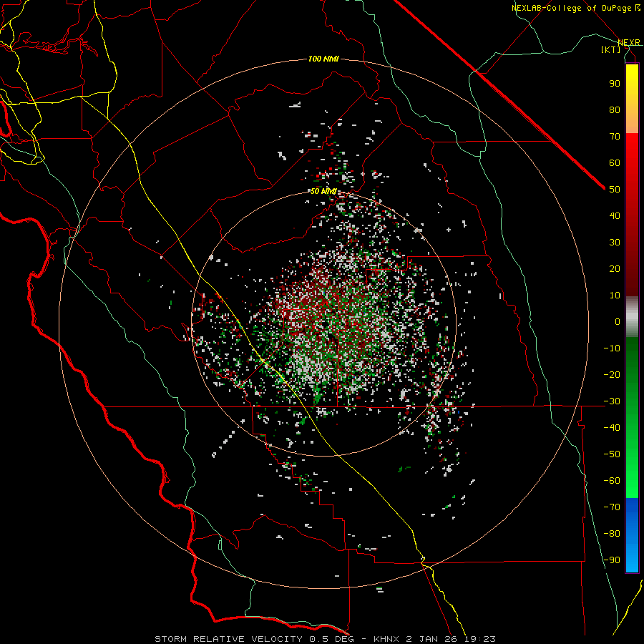Click the 20 knot colorbar label
The height and width of the screenshot is (644, 644).
615,268
